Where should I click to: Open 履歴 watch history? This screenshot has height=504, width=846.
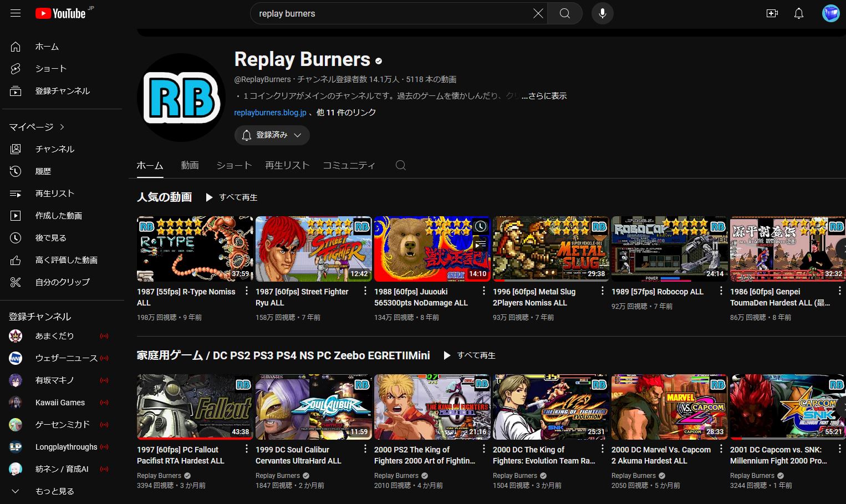(62, 171)
